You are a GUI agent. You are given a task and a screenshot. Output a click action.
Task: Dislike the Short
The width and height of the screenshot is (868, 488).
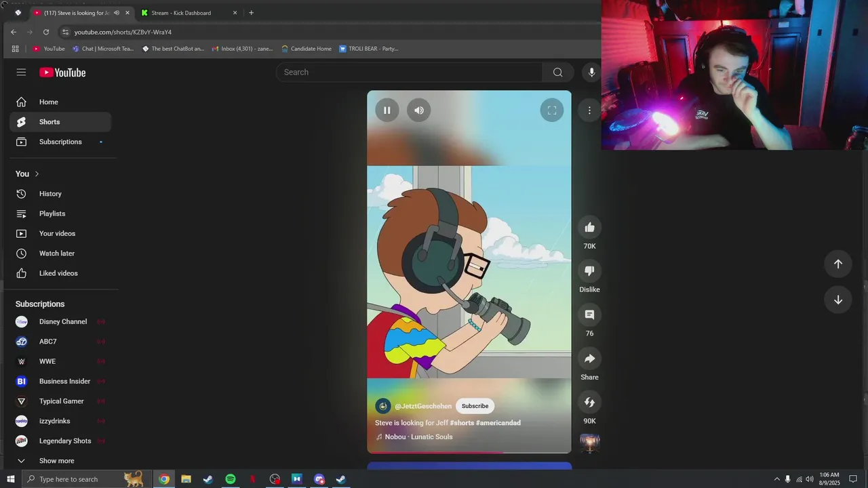point(589,271)
